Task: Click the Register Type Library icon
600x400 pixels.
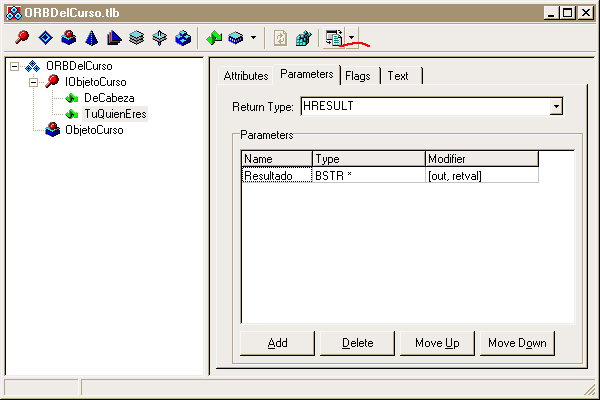Action: pyautogui.click(x=302, y=38)
